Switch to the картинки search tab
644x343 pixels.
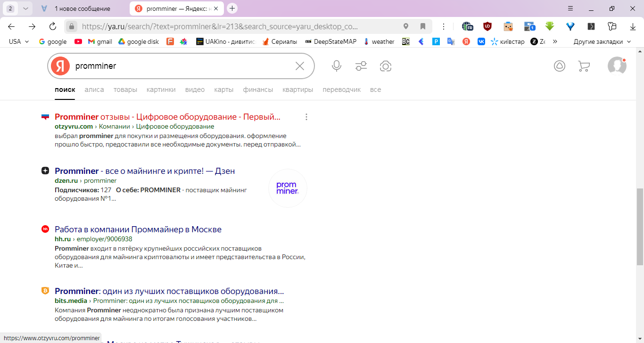click(161, 90)
